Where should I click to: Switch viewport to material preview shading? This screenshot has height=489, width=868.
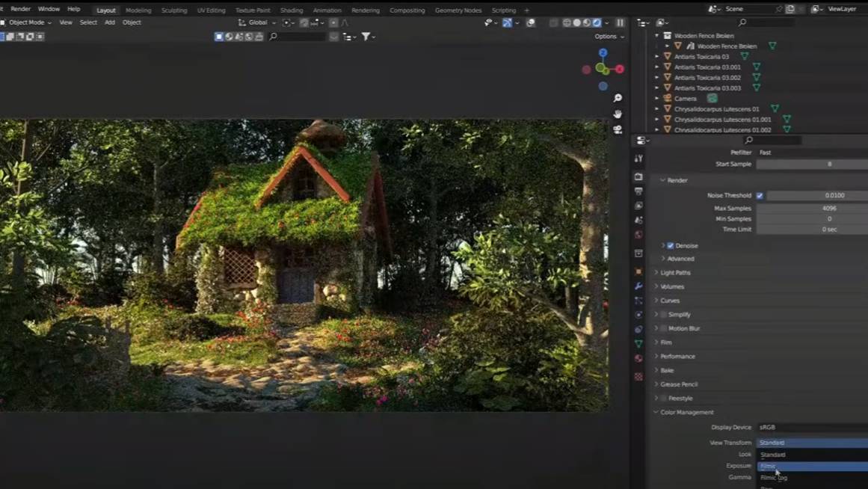(587, 22)
